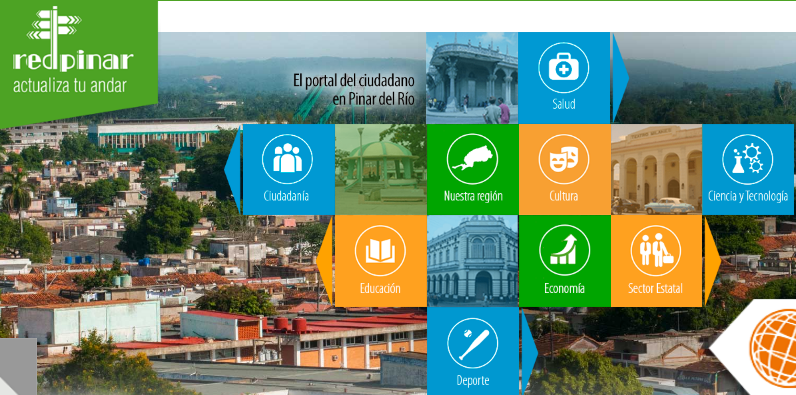Open the Deporte baseball bat icon
This screenshot has height=395, width=796.
pyautogui.click(x=473, y=343)
